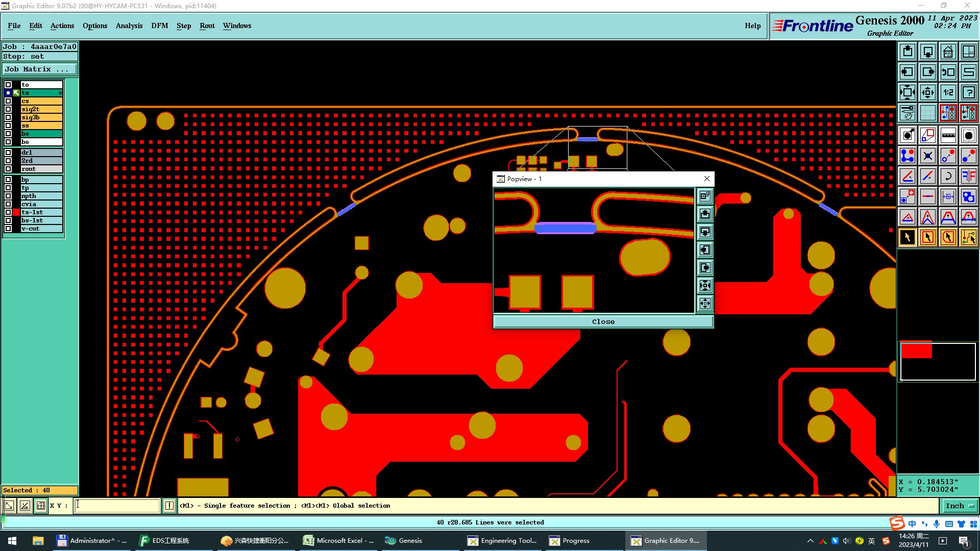Click the red ts-1st layer color swatch
The height and width of the screenshot is (551, 980).
pos(17,212)
